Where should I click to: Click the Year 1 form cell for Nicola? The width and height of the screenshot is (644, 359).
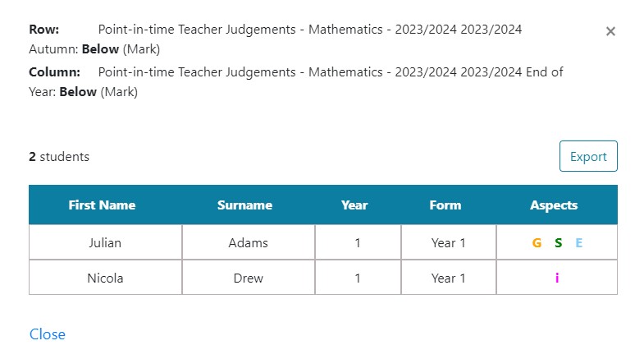tap(448, 278)
